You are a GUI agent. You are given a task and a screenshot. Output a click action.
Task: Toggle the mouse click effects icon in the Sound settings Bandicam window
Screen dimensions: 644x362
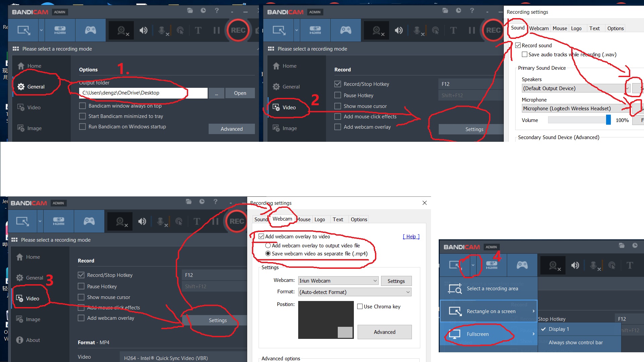(x=435, y=31)
